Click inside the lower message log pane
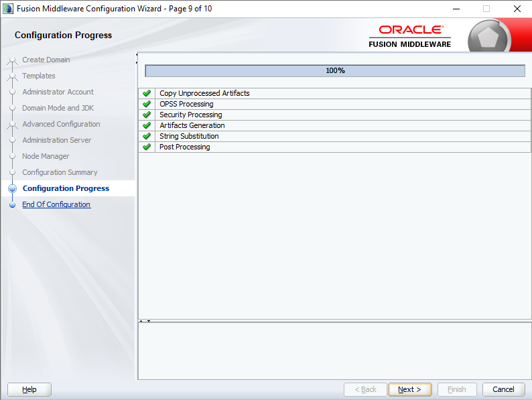 (x=334, y=351)
